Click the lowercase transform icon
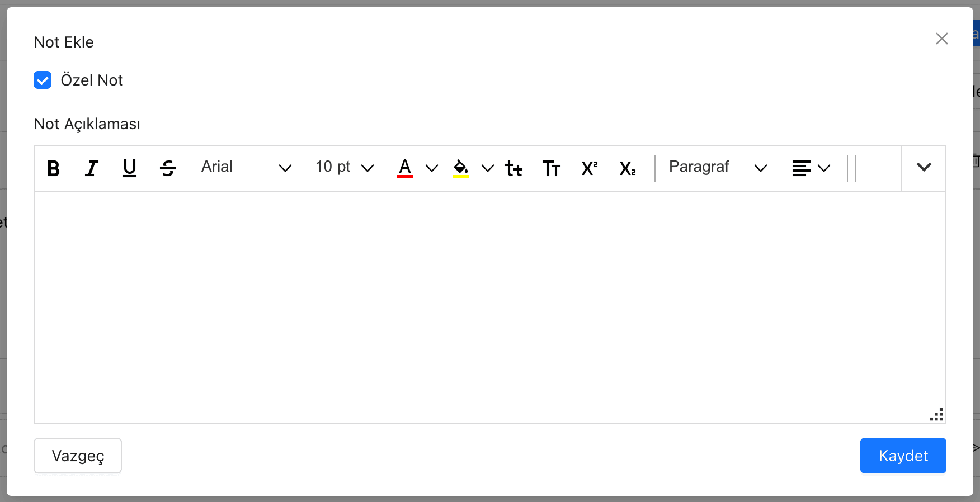 [513, 168]
